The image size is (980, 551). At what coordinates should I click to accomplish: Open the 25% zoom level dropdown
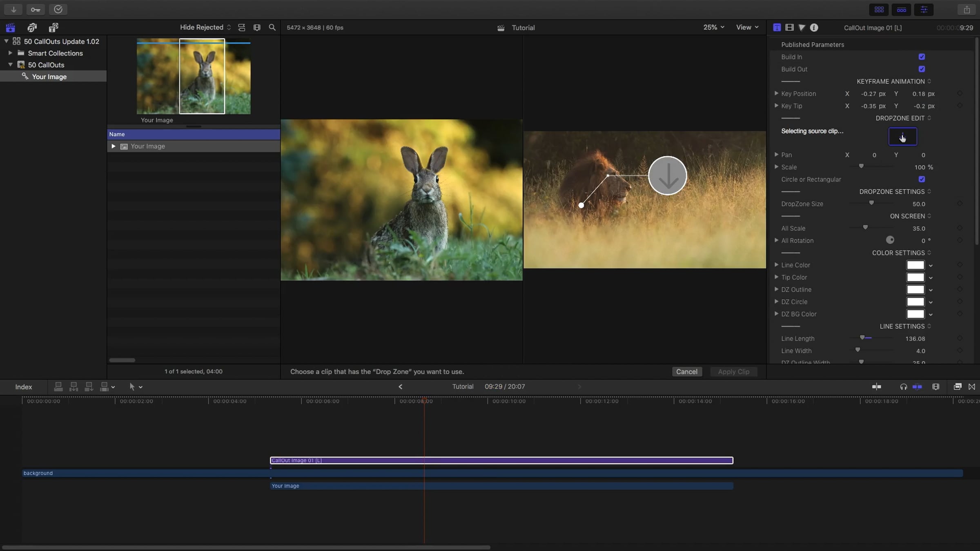(713, 27)
